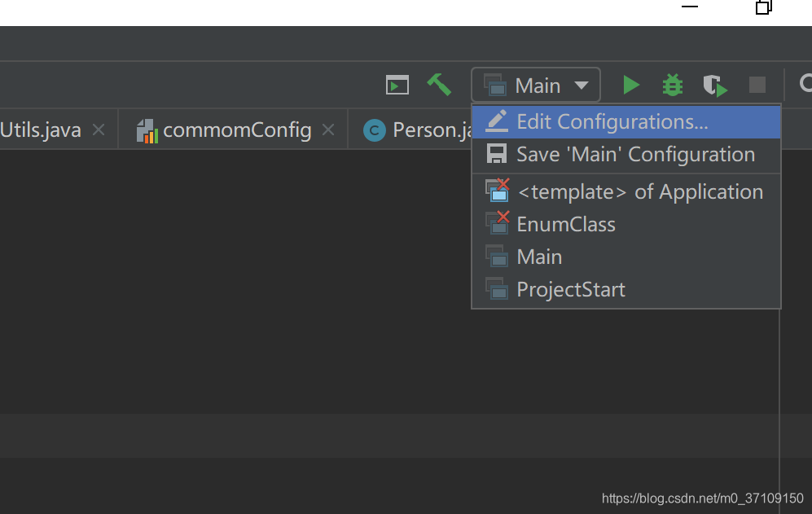
Task: Close the Utils.java tab
Action: click(99, 130)
